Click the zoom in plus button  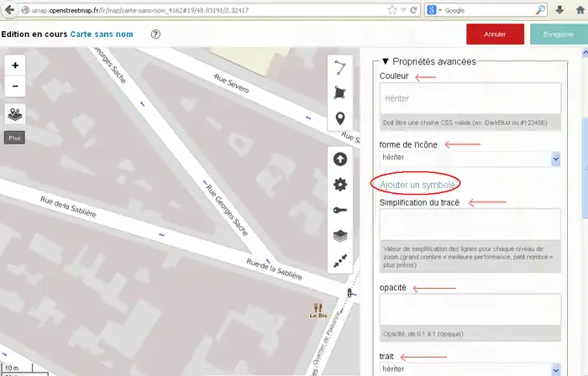click(x=15, y=65)
